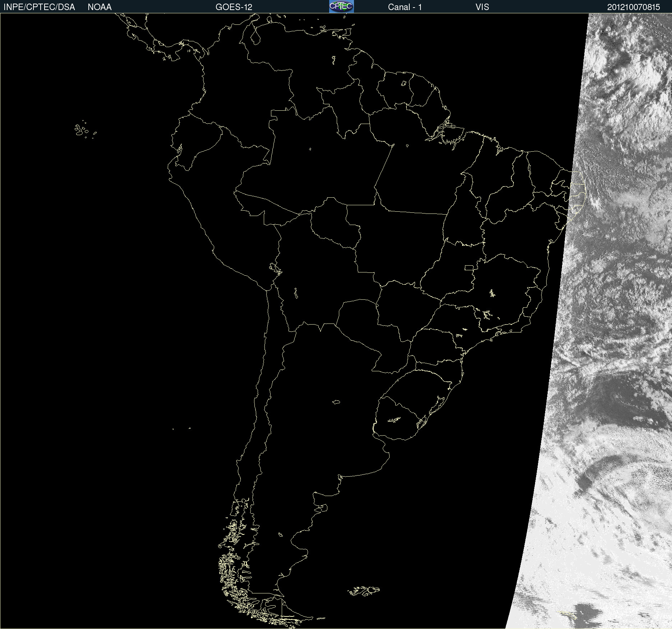
Task: Select the timestamp 201210070815
Action: [x=634, y=7]
